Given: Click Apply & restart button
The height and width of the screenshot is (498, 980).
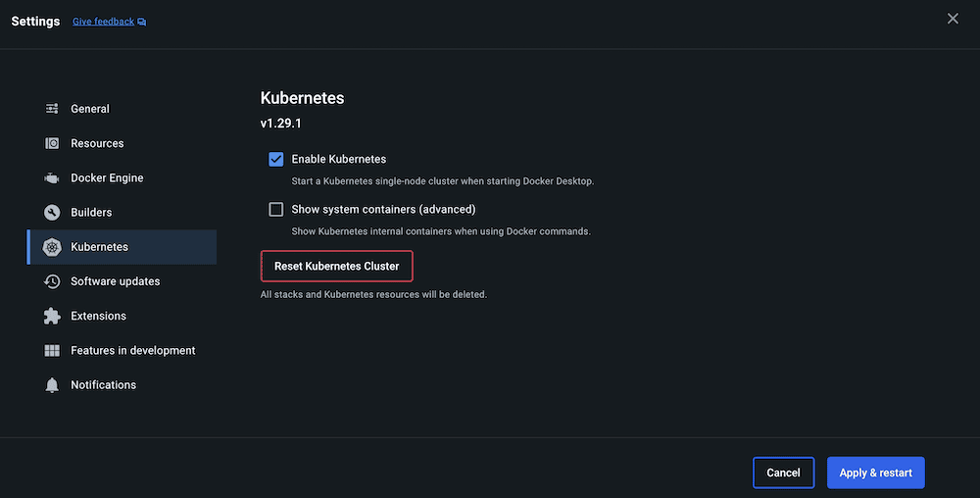Looking at the screenshot, I should tap(875, 473).
